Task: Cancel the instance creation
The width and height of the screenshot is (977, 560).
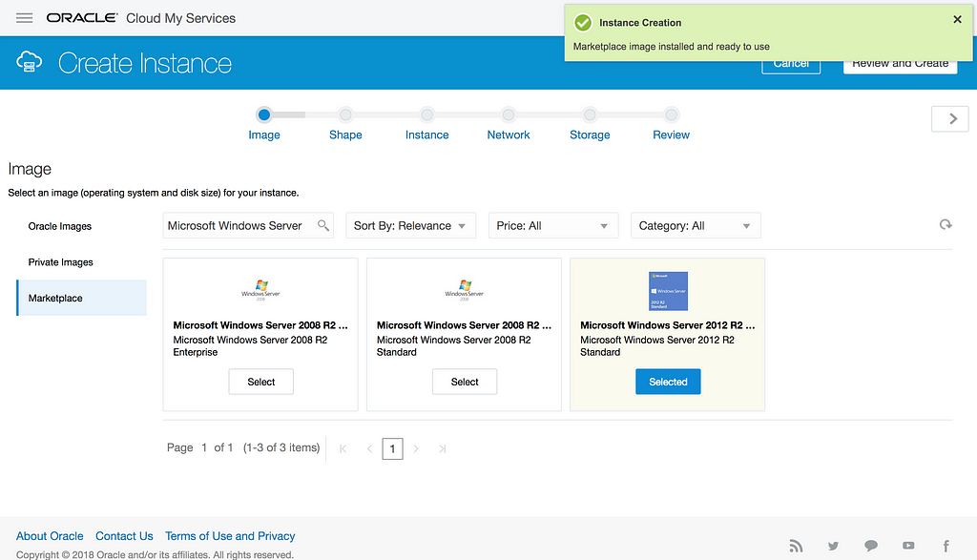Action: 791,68
